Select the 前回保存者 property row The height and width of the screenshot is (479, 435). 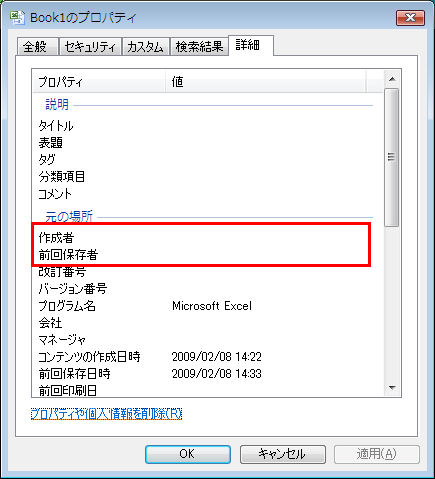(201, 255)
